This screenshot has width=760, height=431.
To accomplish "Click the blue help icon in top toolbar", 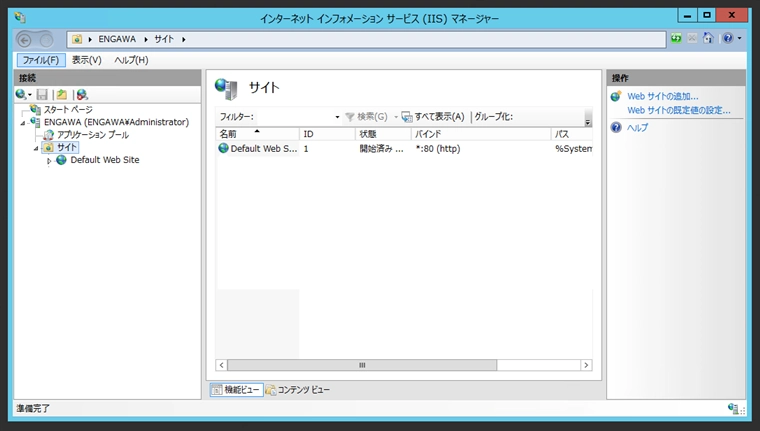I will pyautogui.click(x=728, y=38).
